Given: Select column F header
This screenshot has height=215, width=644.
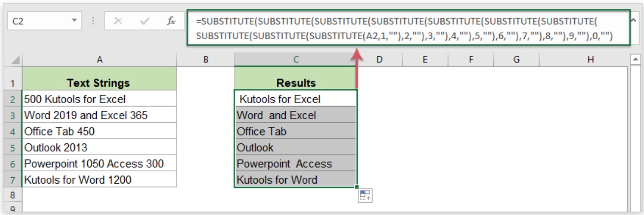Looking at the screenshot, I should [x=471, y=60].
